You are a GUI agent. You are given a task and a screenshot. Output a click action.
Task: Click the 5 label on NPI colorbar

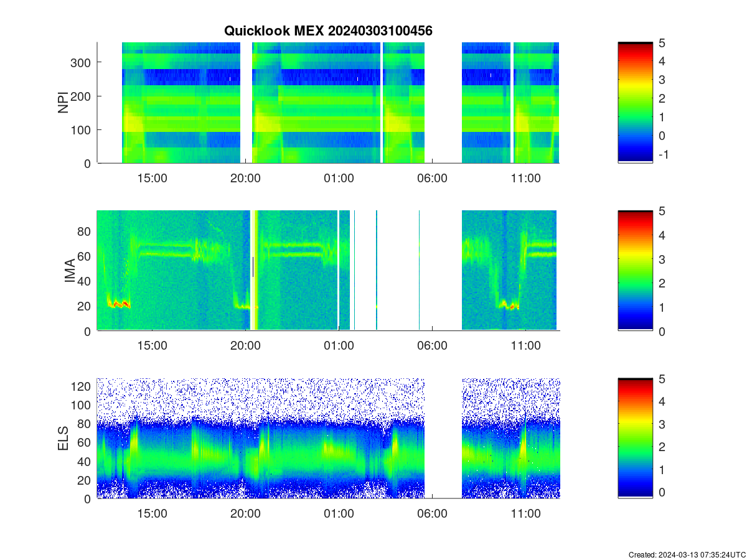pyautogui.click(x=662, y=43)
